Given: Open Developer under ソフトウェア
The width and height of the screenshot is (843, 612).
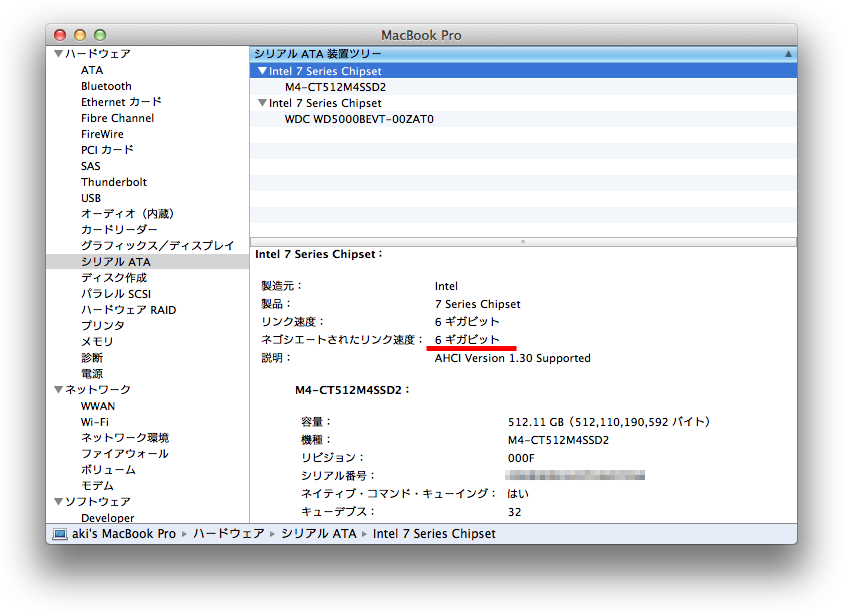Looking at the screenshot, I should coord(108,517).
